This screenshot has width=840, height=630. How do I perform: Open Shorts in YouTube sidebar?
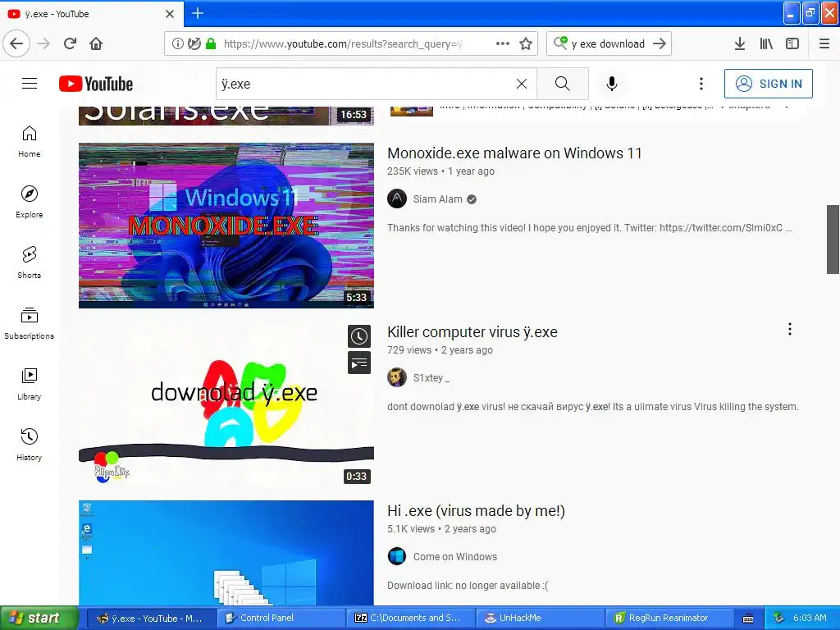[29, 262]
